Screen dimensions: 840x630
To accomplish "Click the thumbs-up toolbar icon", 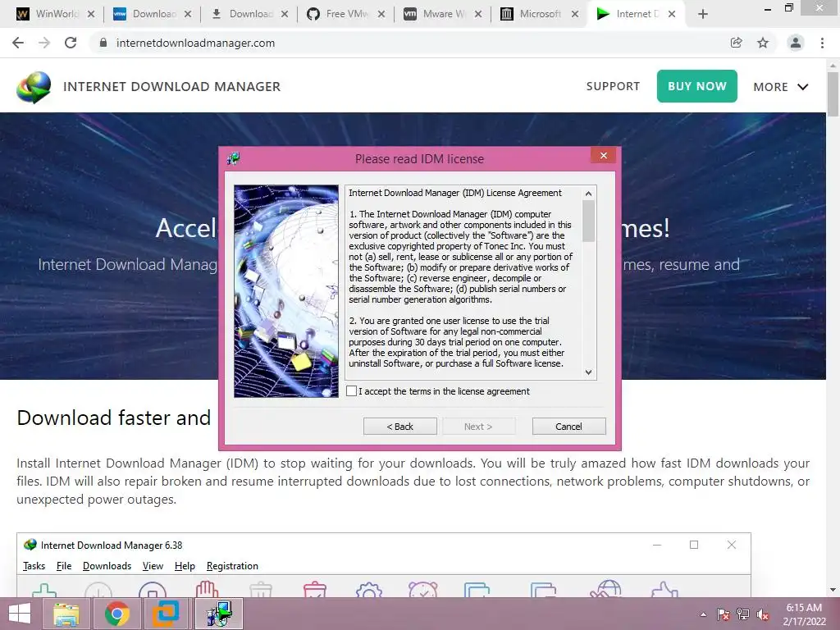I will click(x=664, y=589).
